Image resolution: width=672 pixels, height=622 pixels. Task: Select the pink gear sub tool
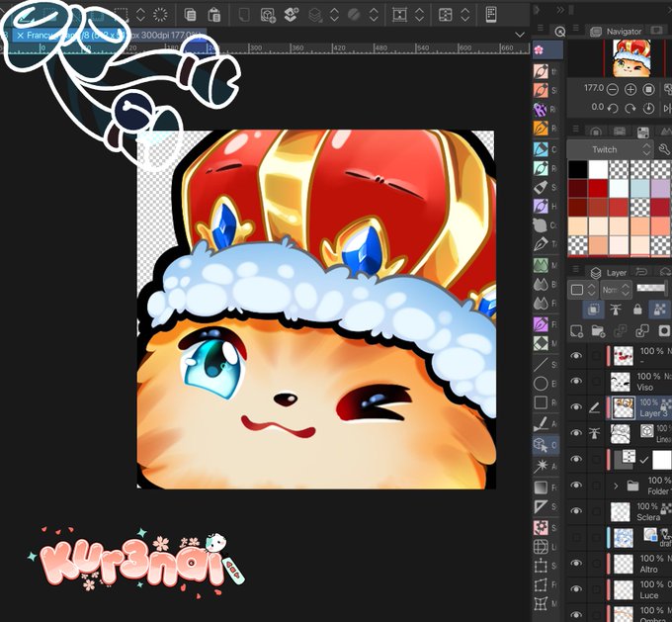(541, 527)
